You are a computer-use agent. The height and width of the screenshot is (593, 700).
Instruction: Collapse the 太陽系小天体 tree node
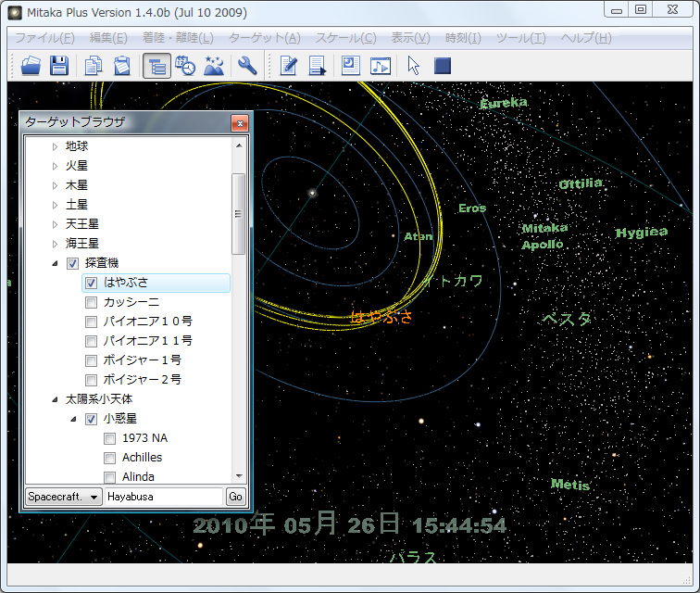tap(55, 399)
